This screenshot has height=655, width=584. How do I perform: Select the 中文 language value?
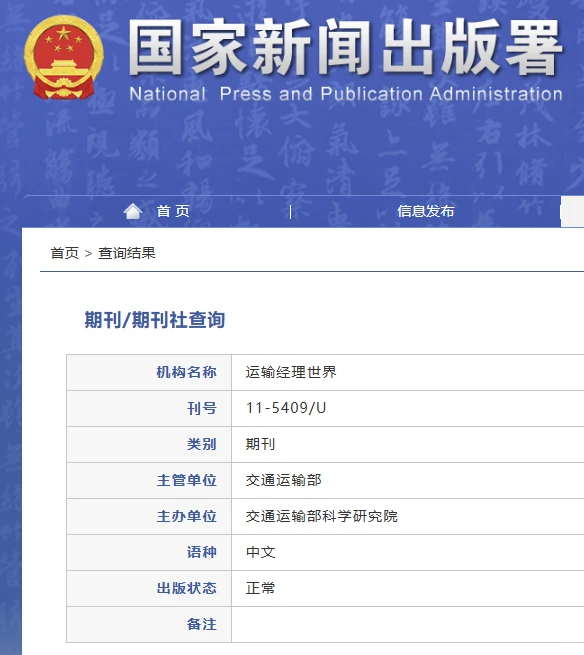(x=260, y=552)
